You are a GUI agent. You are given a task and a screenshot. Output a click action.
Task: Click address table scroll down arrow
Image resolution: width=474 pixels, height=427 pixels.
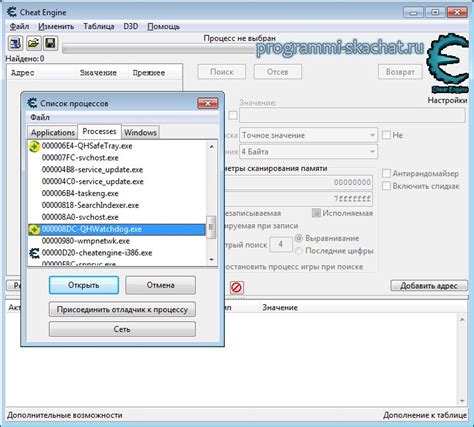(x=462, y=400)
